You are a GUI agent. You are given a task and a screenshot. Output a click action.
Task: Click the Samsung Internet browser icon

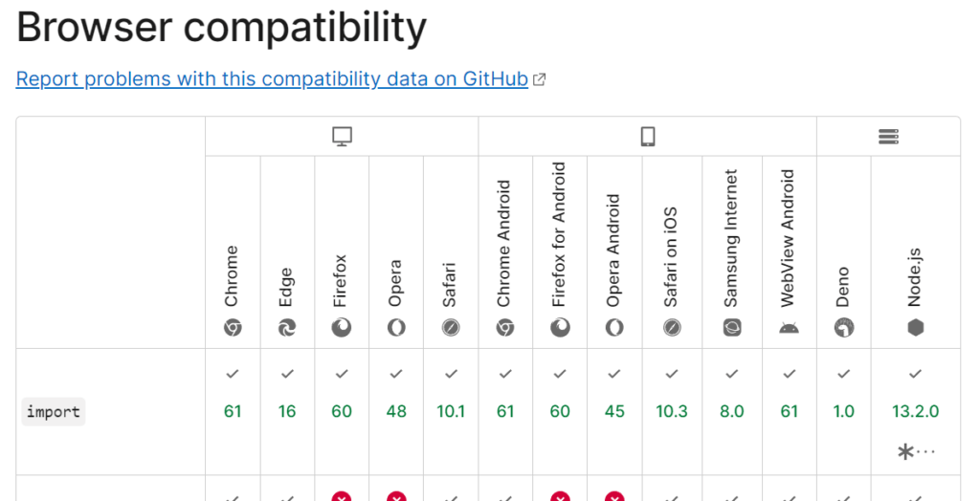(x=732, y=328)
